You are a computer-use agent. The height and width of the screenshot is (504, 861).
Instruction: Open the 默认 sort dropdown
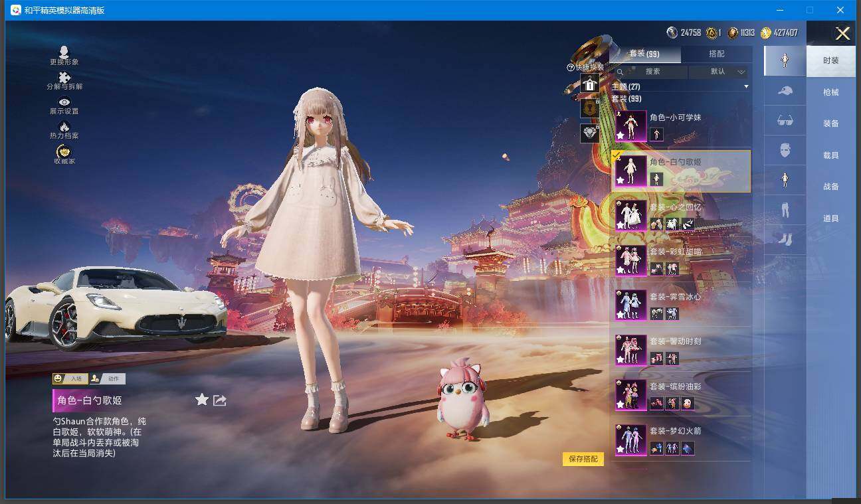pos(719,72)
